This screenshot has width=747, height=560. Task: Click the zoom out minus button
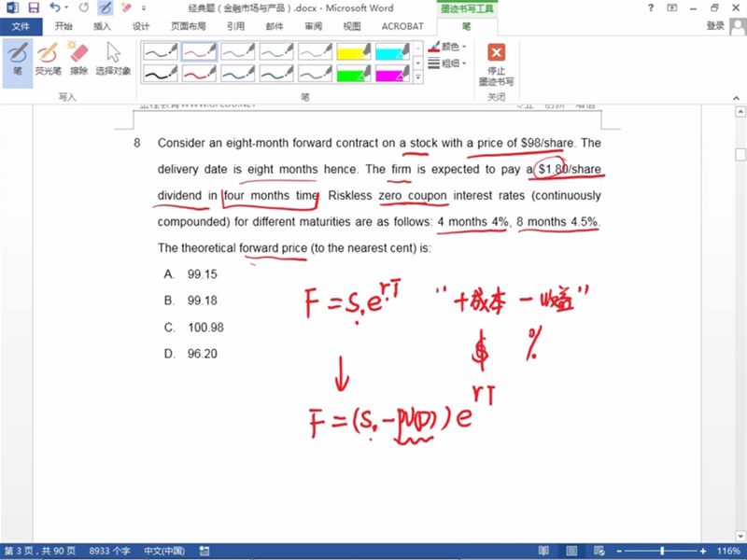coord(619,551)
